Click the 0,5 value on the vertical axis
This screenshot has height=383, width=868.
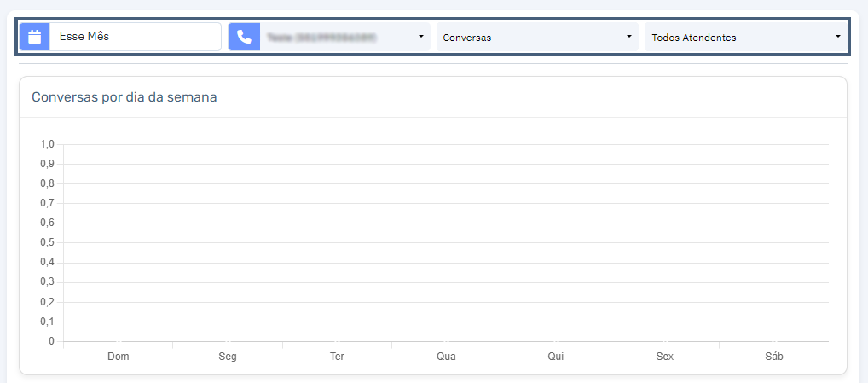point(48,243)
